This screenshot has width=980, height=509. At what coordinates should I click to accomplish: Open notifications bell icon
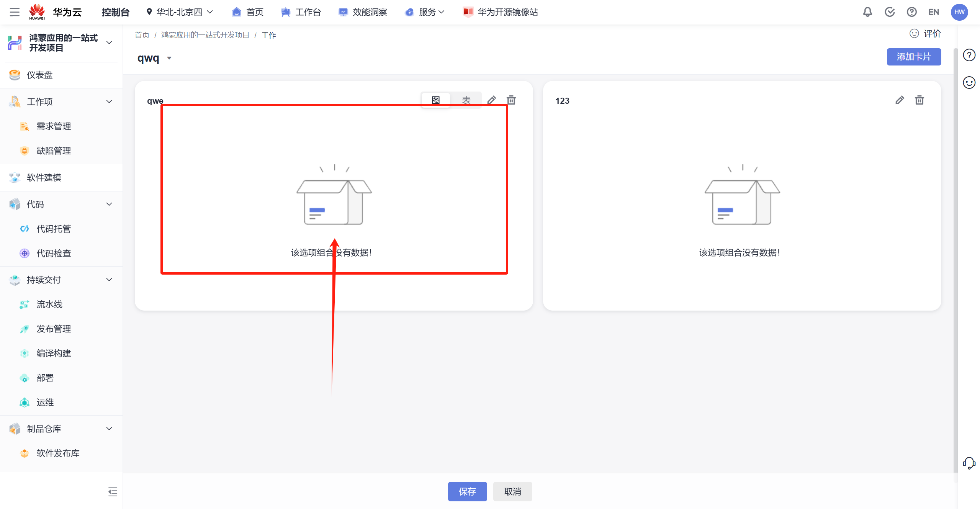(867, 12)
